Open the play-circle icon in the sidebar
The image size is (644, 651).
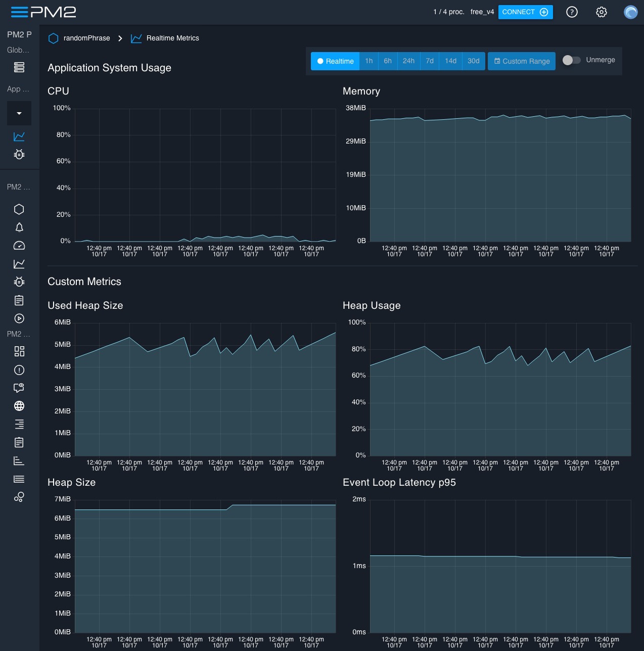[19, 318]
